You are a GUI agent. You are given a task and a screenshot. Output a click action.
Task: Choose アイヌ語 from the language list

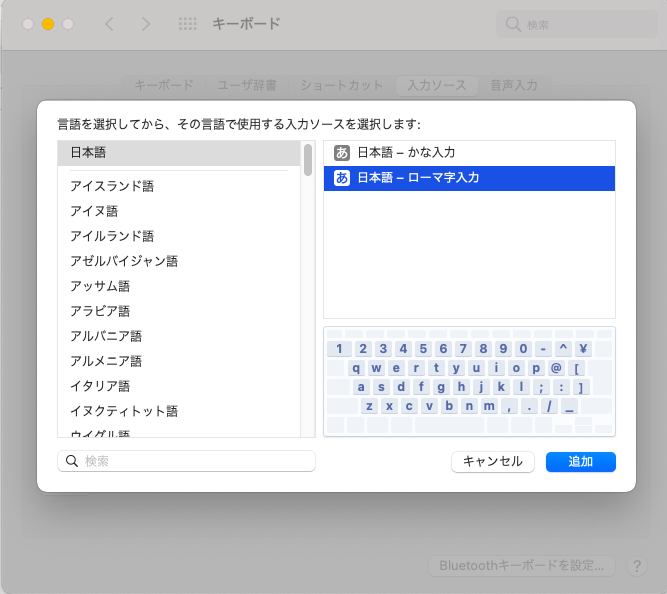coord(179,211)
